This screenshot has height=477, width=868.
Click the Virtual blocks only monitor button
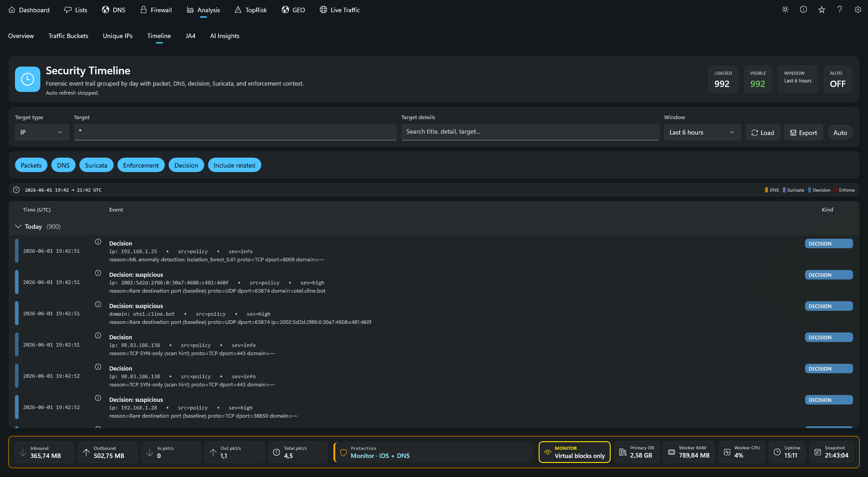[574, 452]
